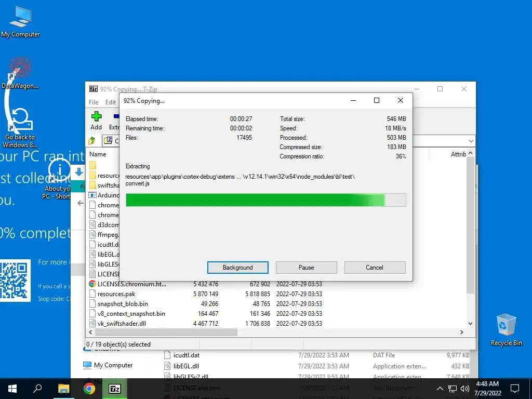Image resolution: width=532 pixels, height=399 pixels.
Task: Click the Chrome icon beside LICENSES.chromium
Action: coord(92,284)
